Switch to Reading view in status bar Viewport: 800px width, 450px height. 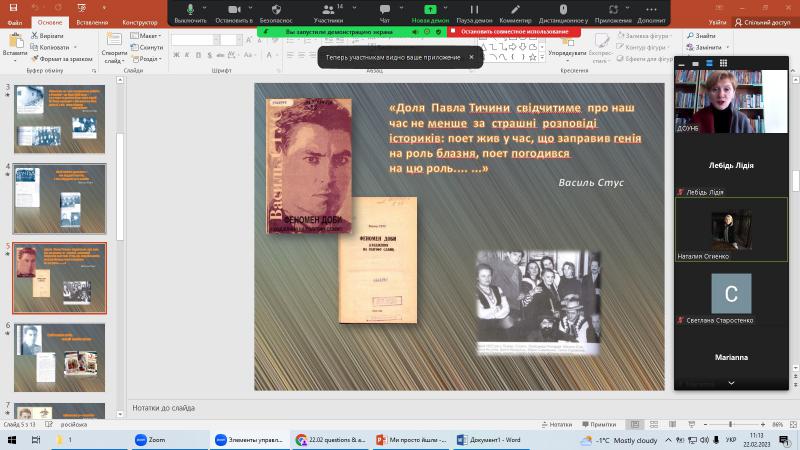click(672, 424)
